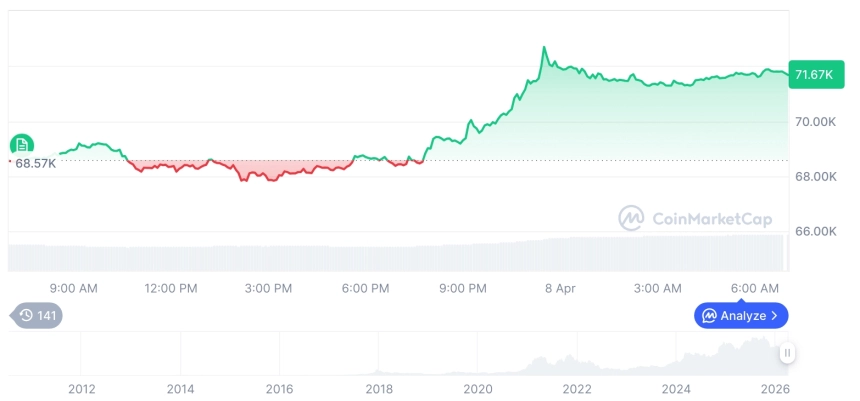The image size is (860, 401).
Task: Click the pause handle on range slider
Action: click(788, 353)
